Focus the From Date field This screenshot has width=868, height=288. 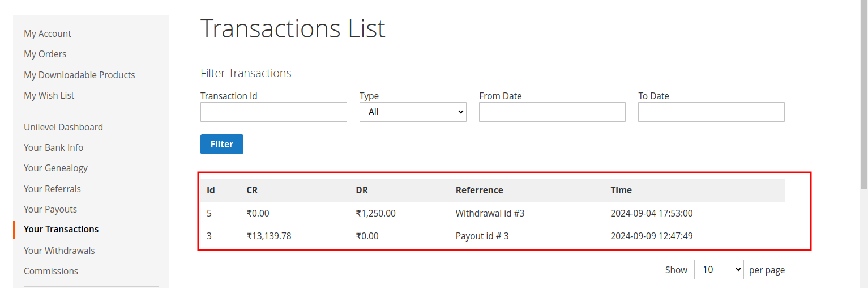coord(552,112)
